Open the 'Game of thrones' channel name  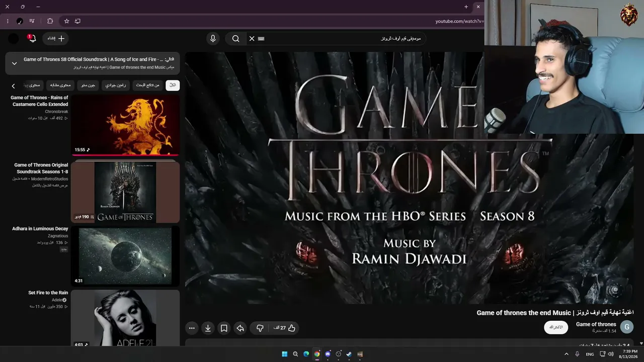tap(596, 324)
